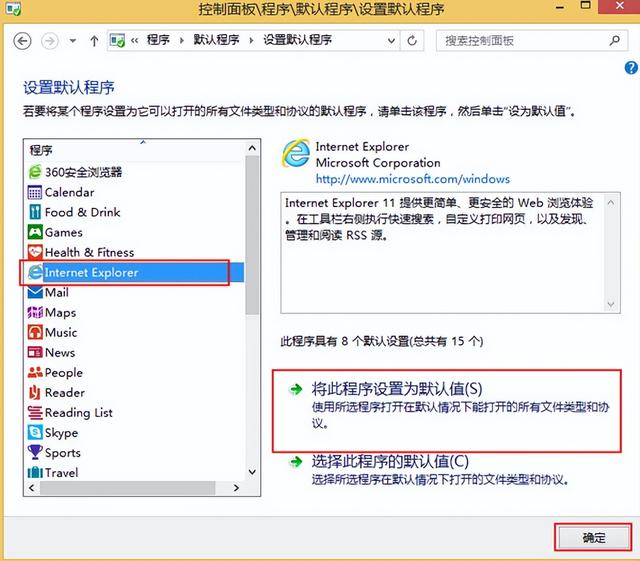Click the search magnifier icon
Viewport: 640px width, 561px height.
(x=614, y=40)
